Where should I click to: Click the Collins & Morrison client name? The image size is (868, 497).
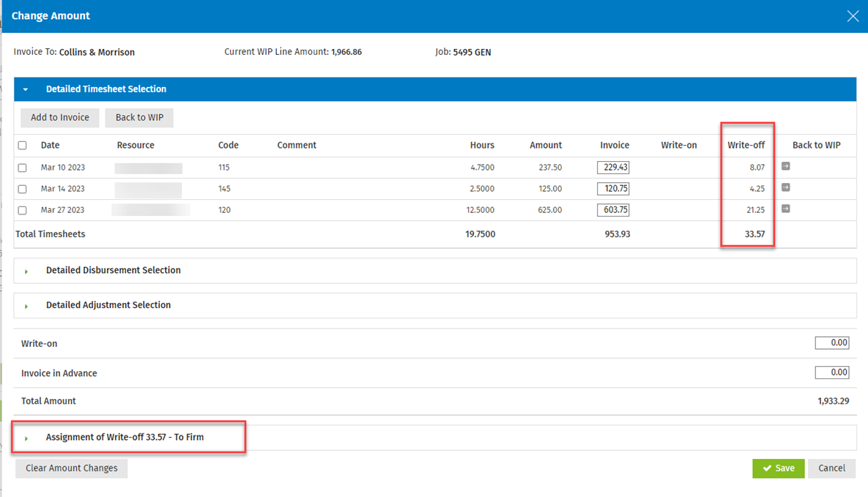(x=97, y=52)
